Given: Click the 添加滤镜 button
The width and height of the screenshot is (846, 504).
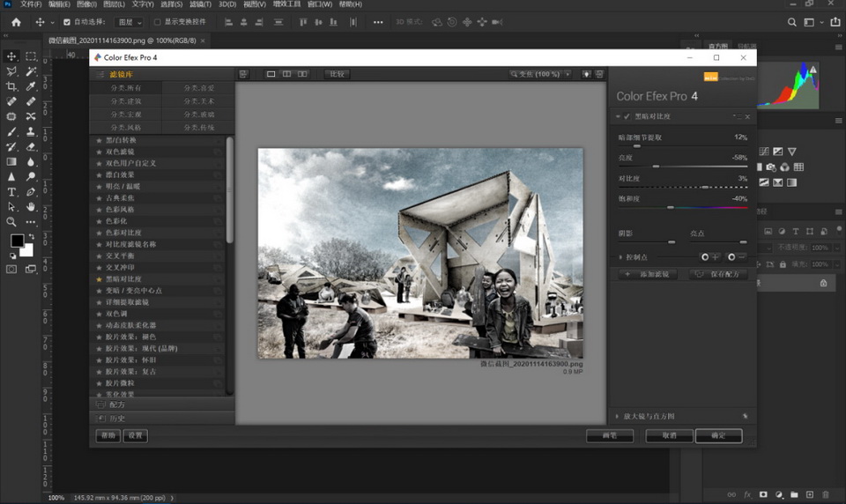Looking at the screenshot, I should point(648,274).
